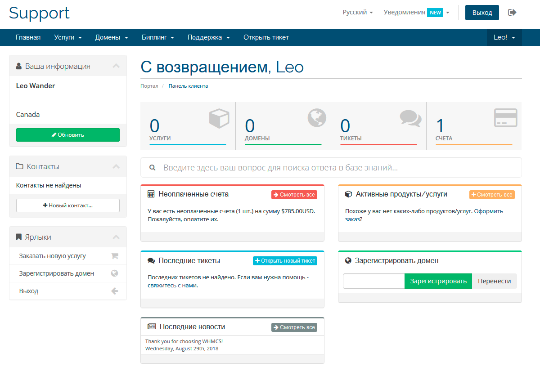Open the Биллинг navigation menu

(x=157, y=38)
